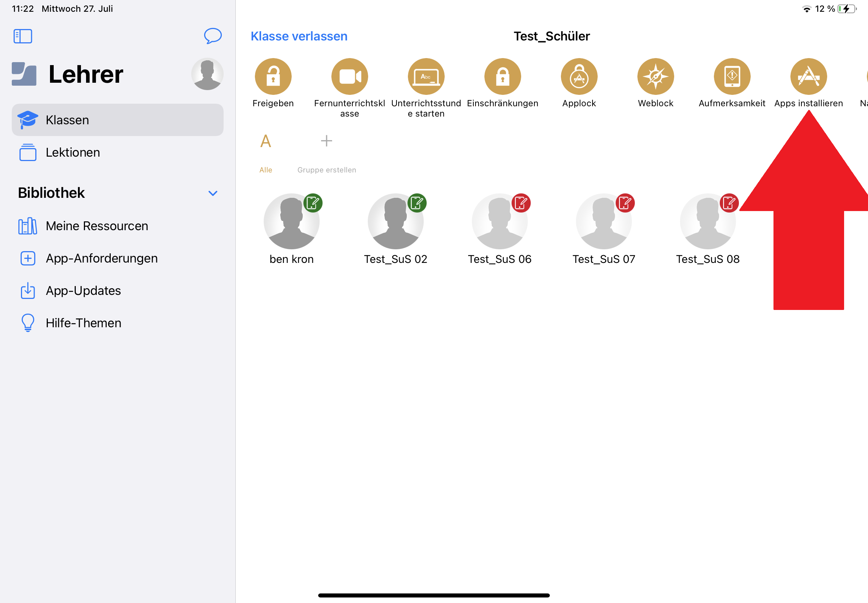The height and width of the screenshot is (603, 868).
Task: Tap green device badge on Test_SuS 02
Action: (417, 203)
